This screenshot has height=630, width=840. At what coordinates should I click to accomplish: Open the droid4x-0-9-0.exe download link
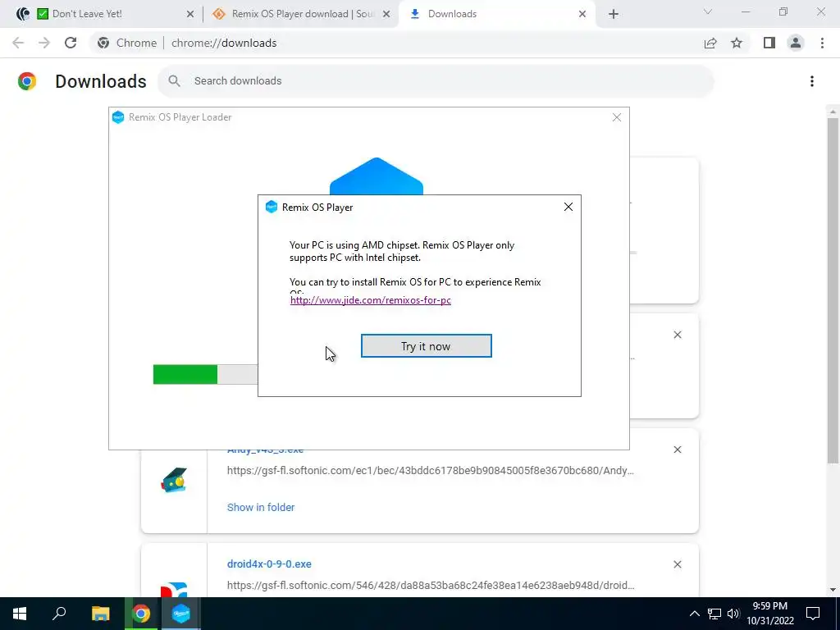(x=269, y=564)
